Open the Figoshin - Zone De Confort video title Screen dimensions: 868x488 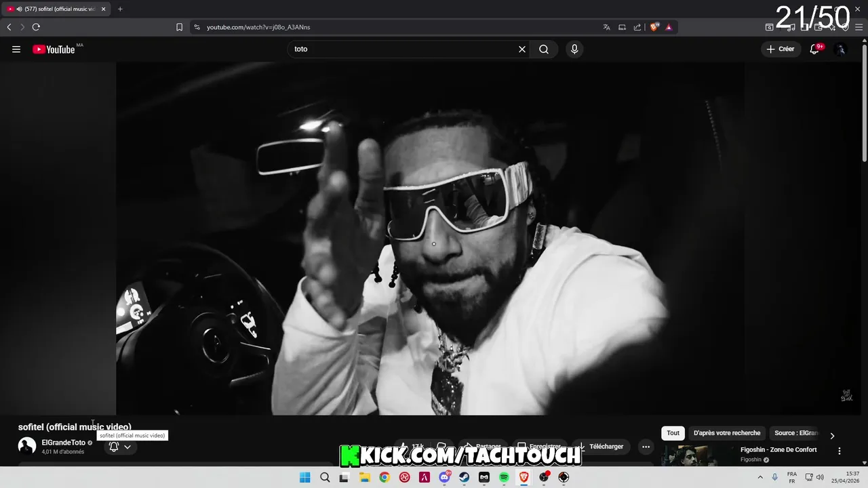[778, 449]
